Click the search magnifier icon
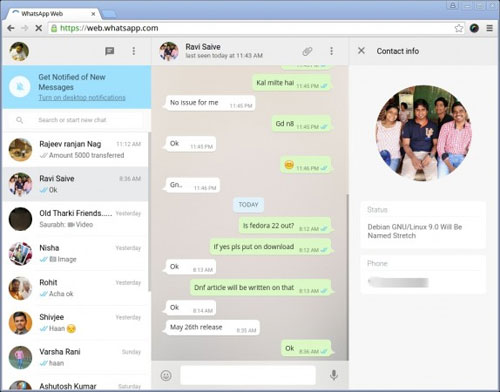This screenshot has height=392, width=500. [20, 120]
